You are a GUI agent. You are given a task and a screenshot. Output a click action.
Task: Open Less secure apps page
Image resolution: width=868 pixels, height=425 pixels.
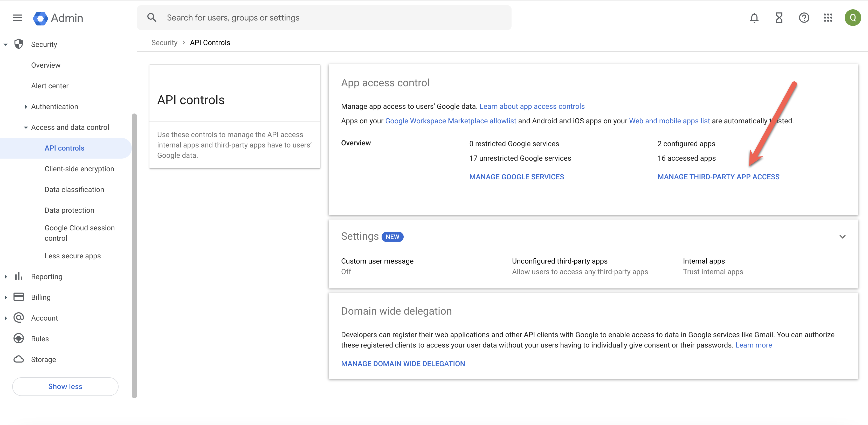73,256
